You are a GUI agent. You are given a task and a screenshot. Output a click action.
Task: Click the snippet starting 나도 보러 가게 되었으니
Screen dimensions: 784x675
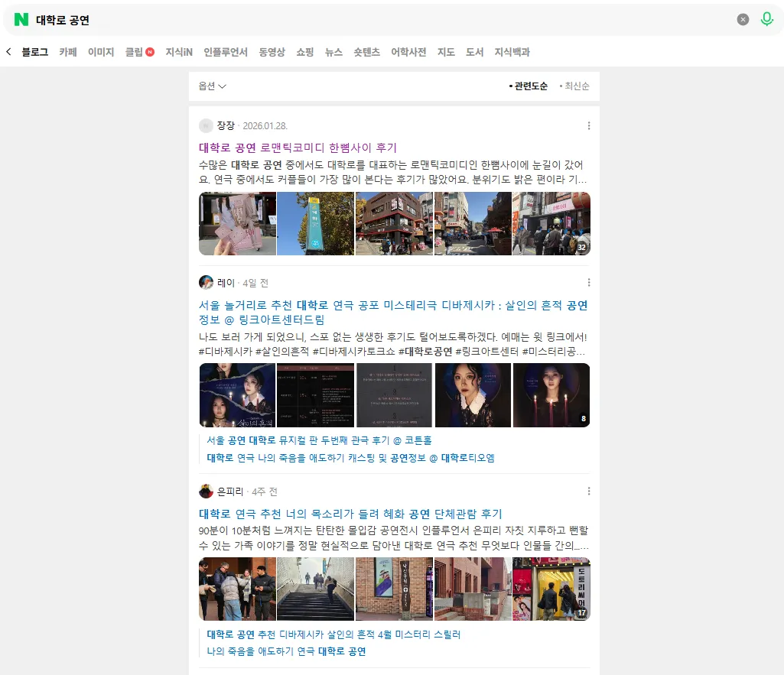[x=393, y=344]
